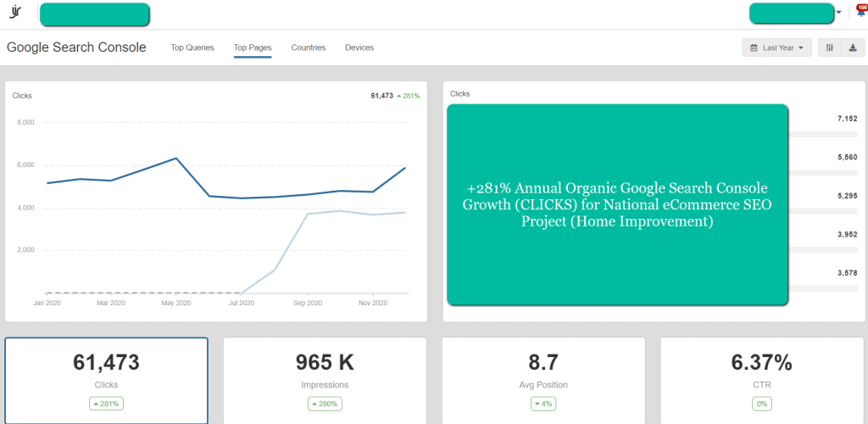The width and height of the screenshot is (868, 424).
Task: Click the 280% badge under Impressions
Action: click(325, 404)
